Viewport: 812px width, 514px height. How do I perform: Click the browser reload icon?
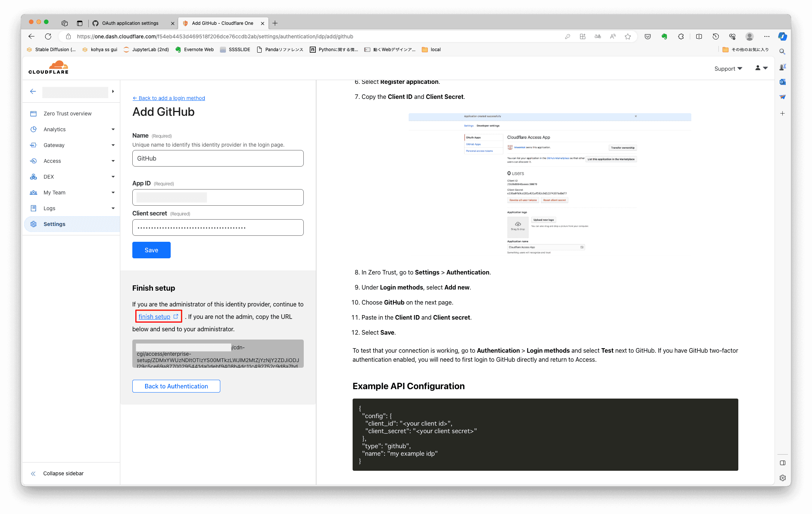pos(48,36)
